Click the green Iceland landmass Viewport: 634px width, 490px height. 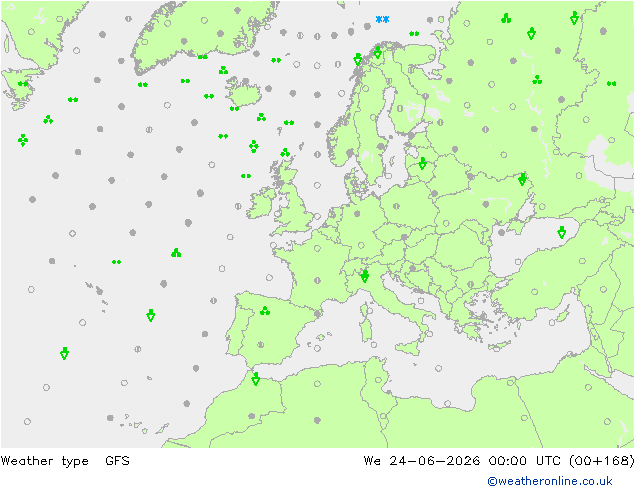[243, 92]
